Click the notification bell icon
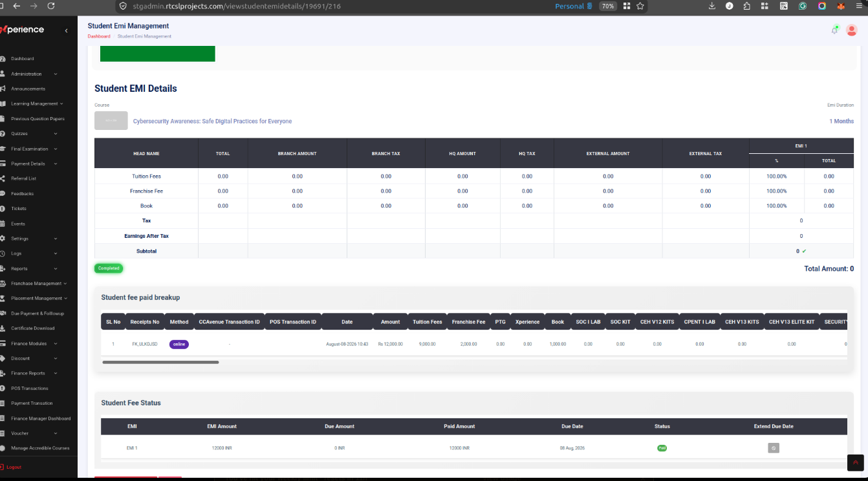868x481 pixels. click(834, 30)
